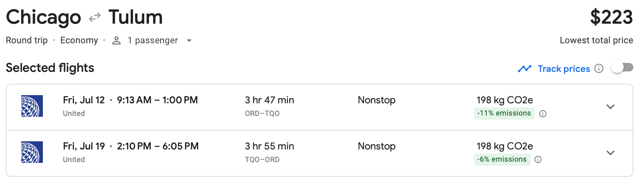
Task: Click the round-trip arrows between Chicago and Tulum
Action: pyautogui.click(x=95, y=18)
